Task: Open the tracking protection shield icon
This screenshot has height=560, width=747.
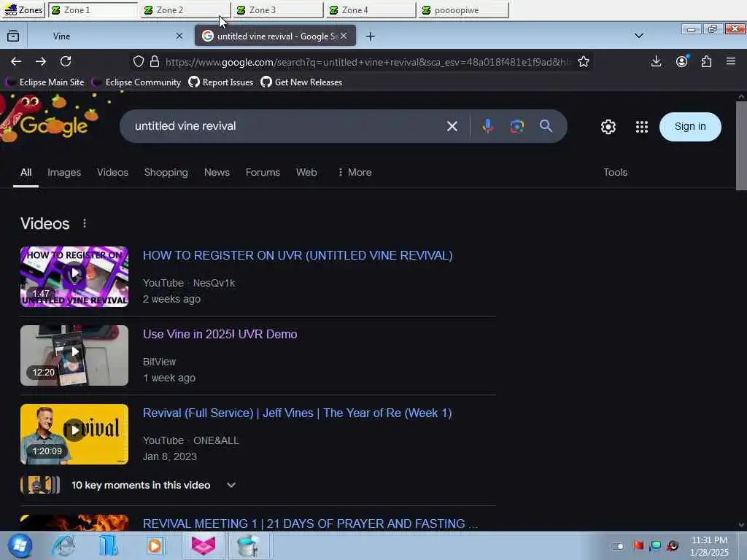Action: click(x=138, y=61)
